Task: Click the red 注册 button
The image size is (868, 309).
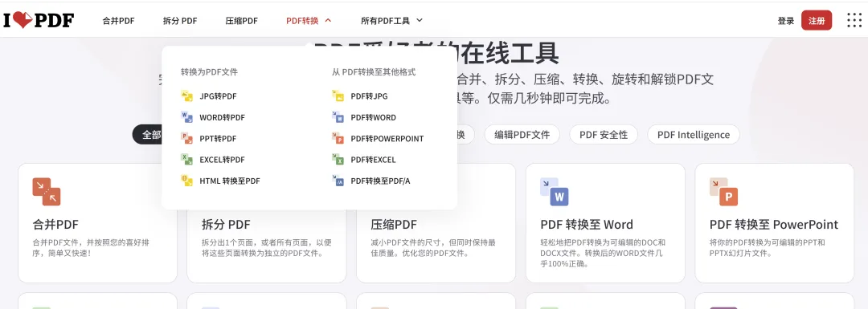Action: [817, 20]
